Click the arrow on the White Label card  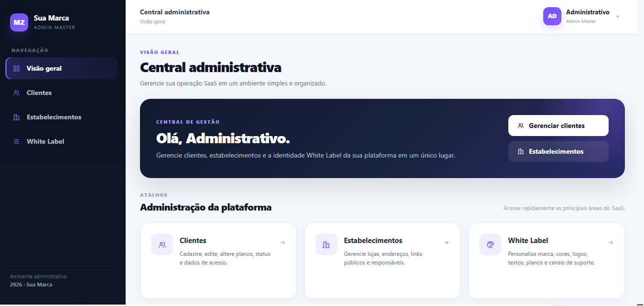point(611,243)
